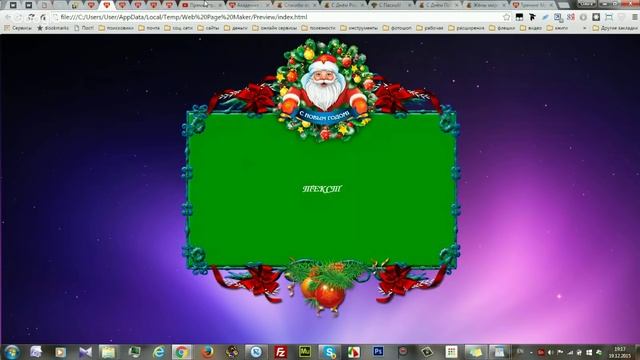This screenshot has height=360, width=640.
Task: Open the Chrome menu icon at toolbar end
Action: click(635, 17)
